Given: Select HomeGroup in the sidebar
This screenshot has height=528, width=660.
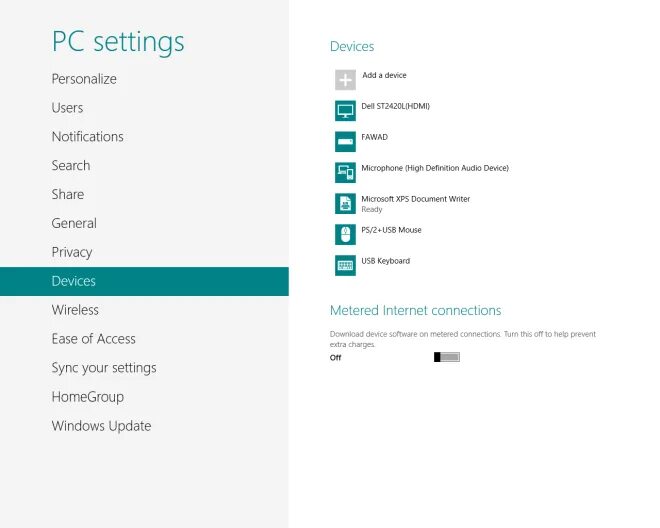Looking at the screenshot, I should (88, 397).
